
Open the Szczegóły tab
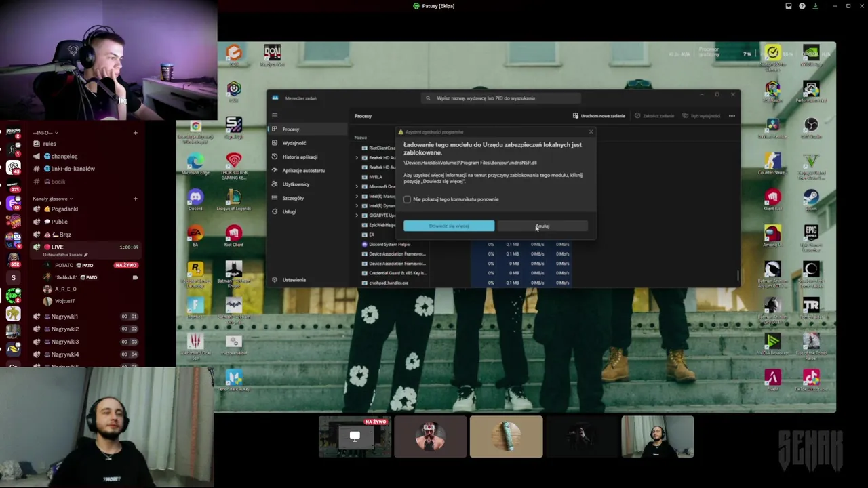[307, 198]
